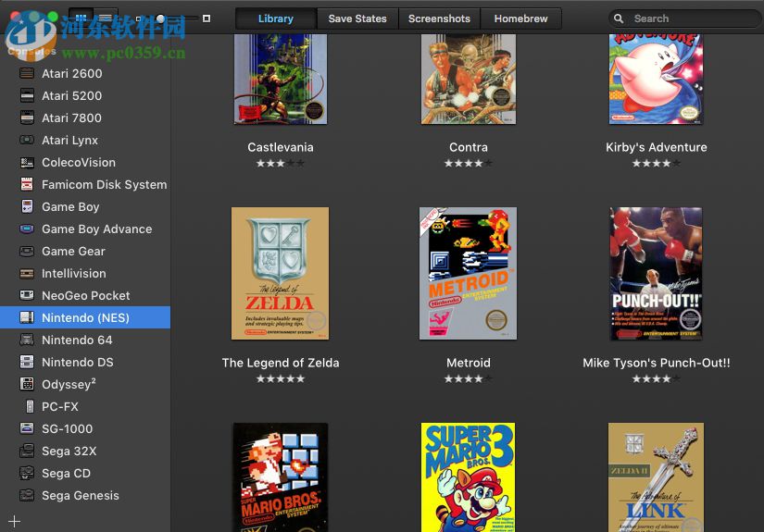Screen dimensions: 764x532
Task: Click the Atari Lynx handheld icon
Action: (x=27, y=141)
